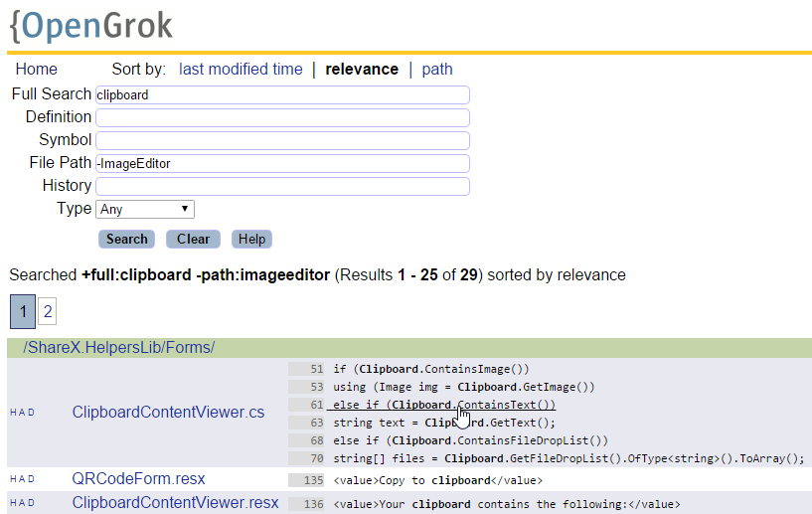Select the Definition input field
The image size is (812, 514).
click(282, 117)
